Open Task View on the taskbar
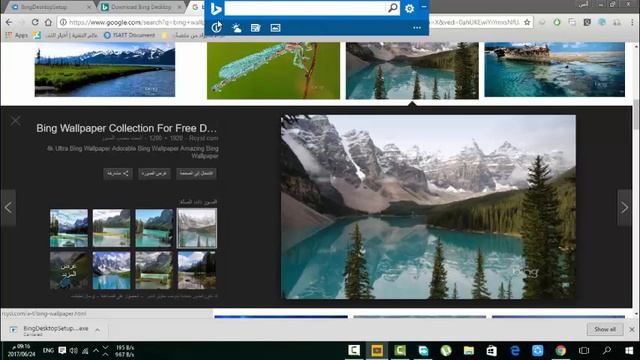 [584, 351]
